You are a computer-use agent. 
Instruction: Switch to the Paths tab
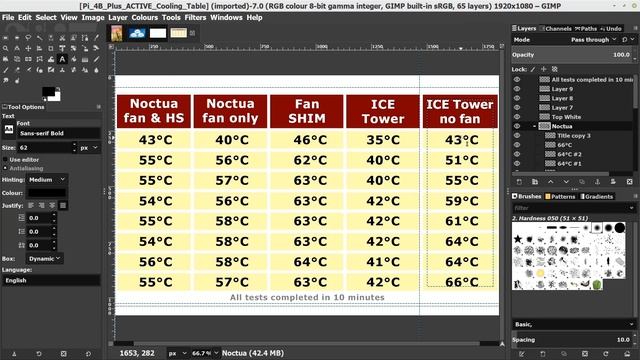[x=586, y=29]
